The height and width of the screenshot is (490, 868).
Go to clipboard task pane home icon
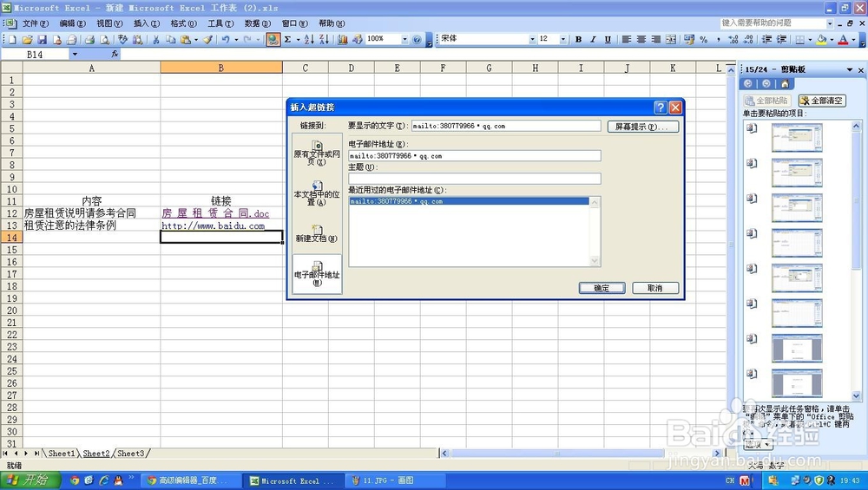[785, 83]
